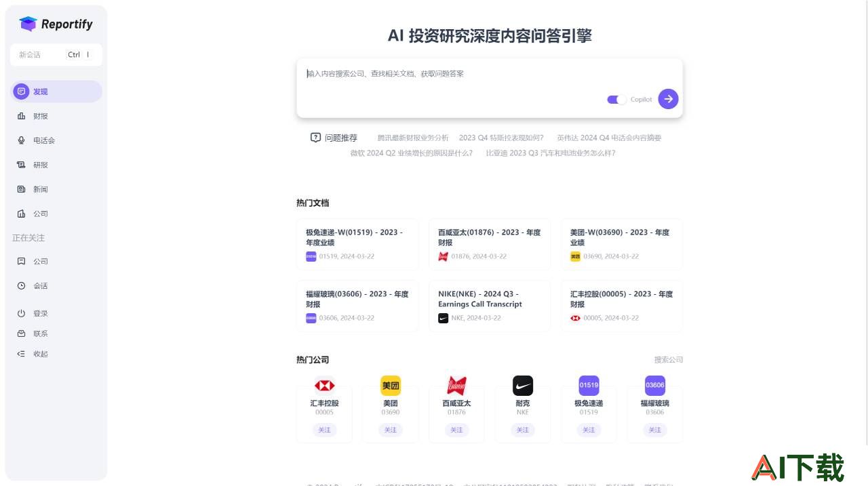Select suggestion 微软 2024 Q2 业绩增长的原因是什么?
The width and height of the screenshot is (868, 486).
[x=411, y=153]
